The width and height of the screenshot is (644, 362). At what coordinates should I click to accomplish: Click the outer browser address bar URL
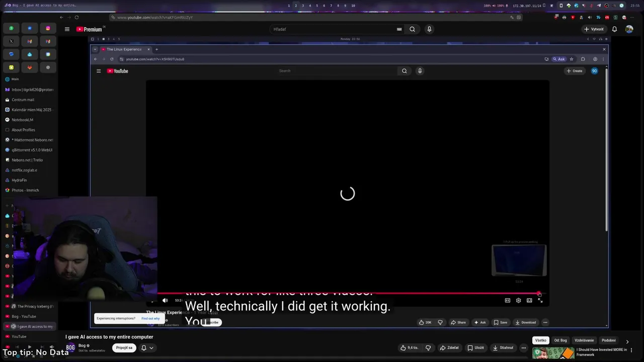coord(155,17)
